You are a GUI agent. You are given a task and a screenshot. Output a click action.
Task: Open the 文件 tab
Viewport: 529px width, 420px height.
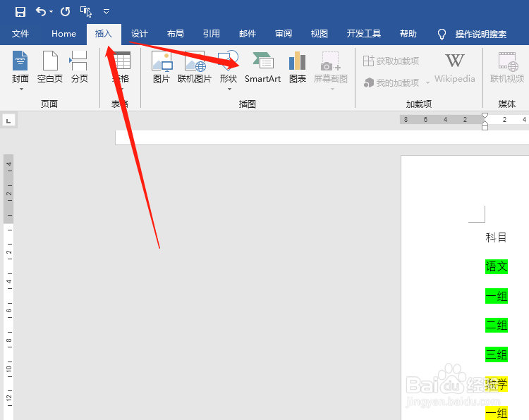click(20, 34)
